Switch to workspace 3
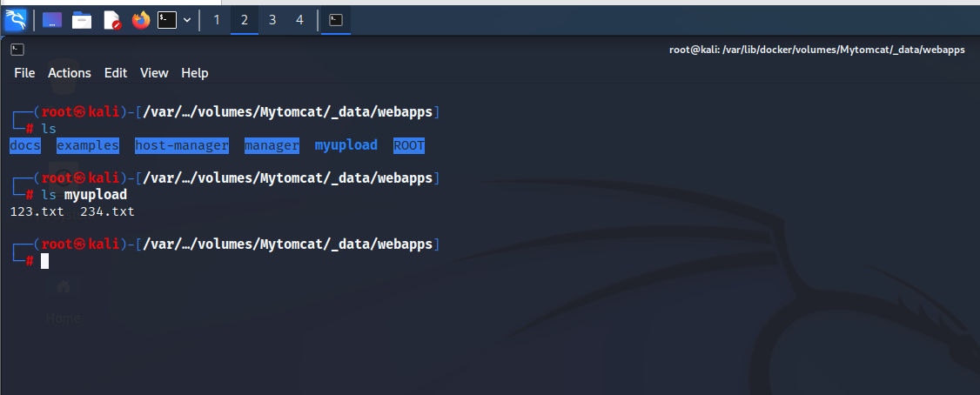The width and height of the screenshot is (980, 395). click(x=272, y=20)
